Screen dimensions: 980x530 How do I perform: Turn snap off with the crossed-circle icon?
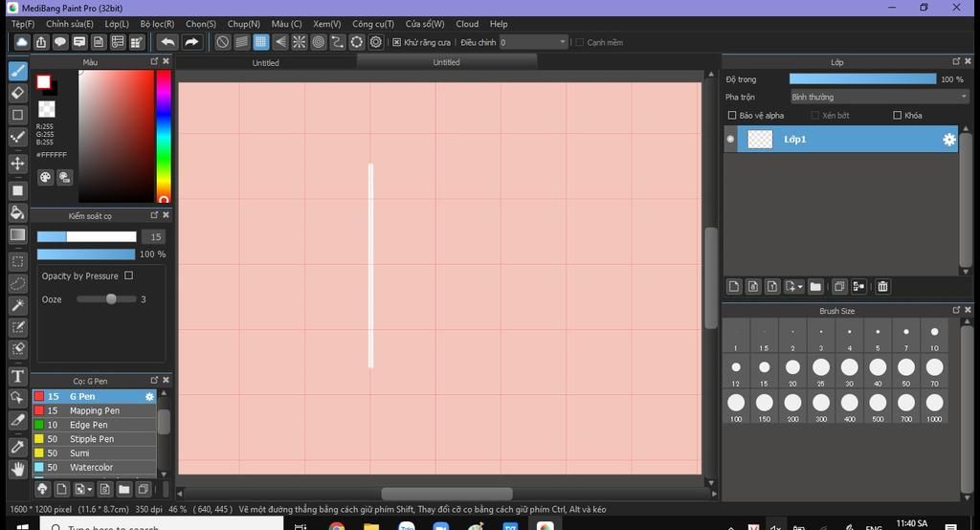coord(222,42)
